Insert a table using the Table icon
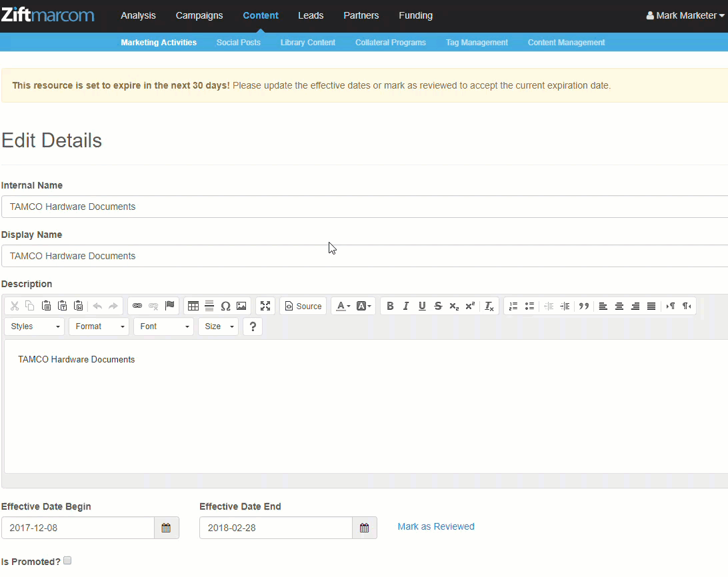 click(193, 306)
